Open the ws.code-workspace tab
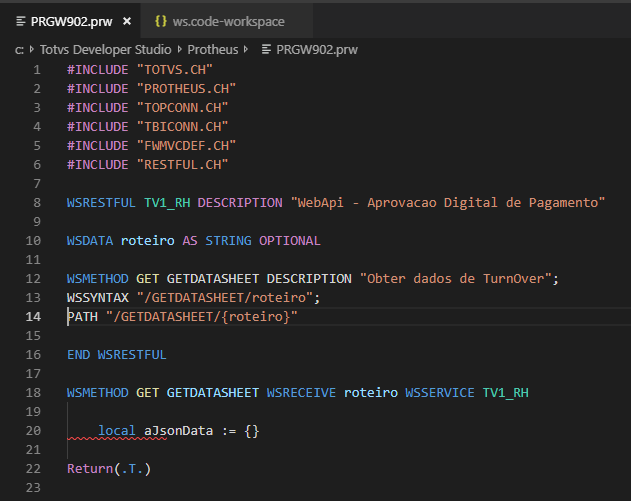631x501 pixels. [229, 21]
